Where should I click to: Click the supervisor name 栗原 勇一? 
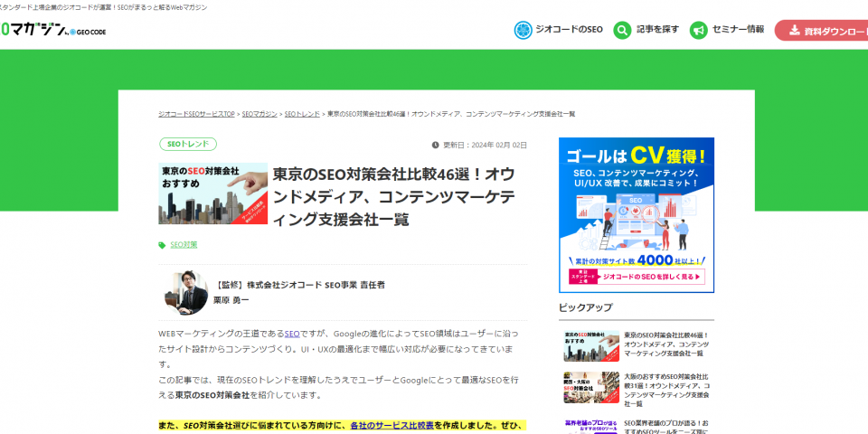(231, 300)
